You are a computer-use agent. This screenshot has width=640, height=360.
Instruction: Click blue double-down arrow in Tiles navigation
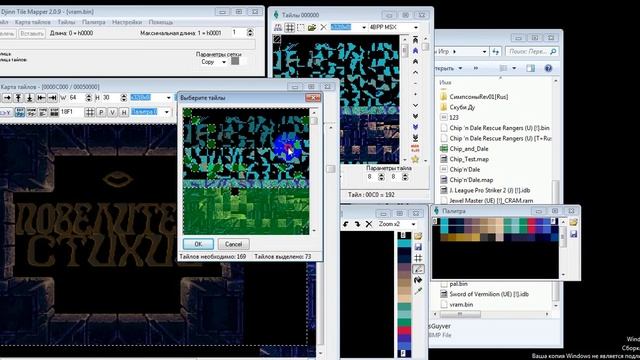[x=415, y=127]
